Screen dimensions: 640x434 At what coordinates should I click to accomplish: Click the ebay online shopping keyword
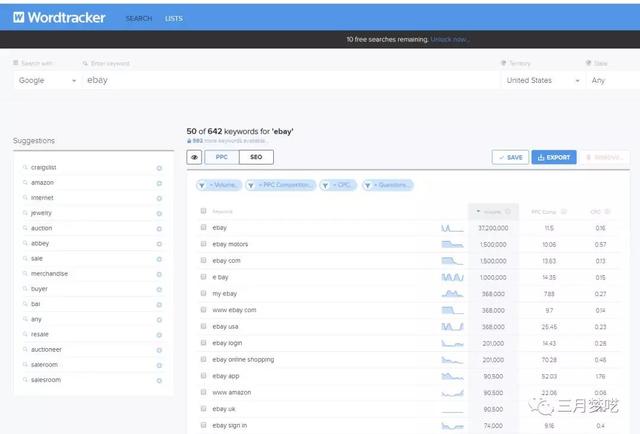tap(243, 359)
